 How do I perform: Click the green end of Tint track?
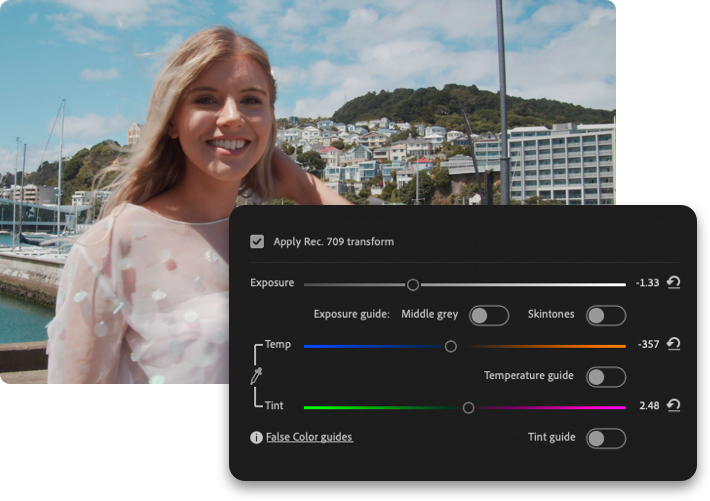pyautogui.click(x=315, y=407)
